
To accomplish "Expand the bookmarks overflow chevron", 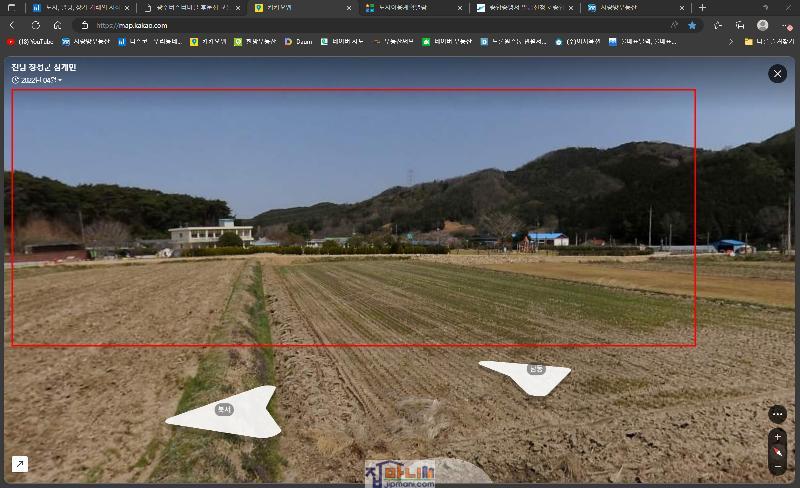I will tap(731, 42).
